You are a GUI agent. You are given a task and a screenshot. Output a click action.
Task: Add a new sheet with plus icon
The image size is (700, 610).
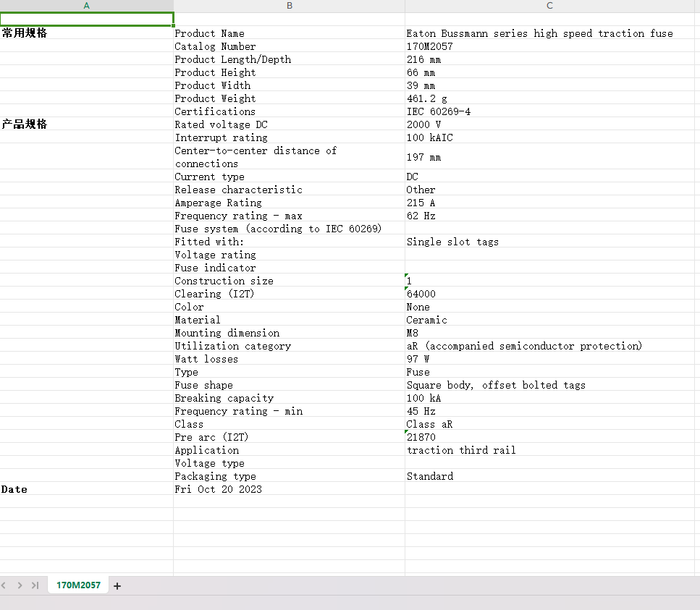pos(117,586)
